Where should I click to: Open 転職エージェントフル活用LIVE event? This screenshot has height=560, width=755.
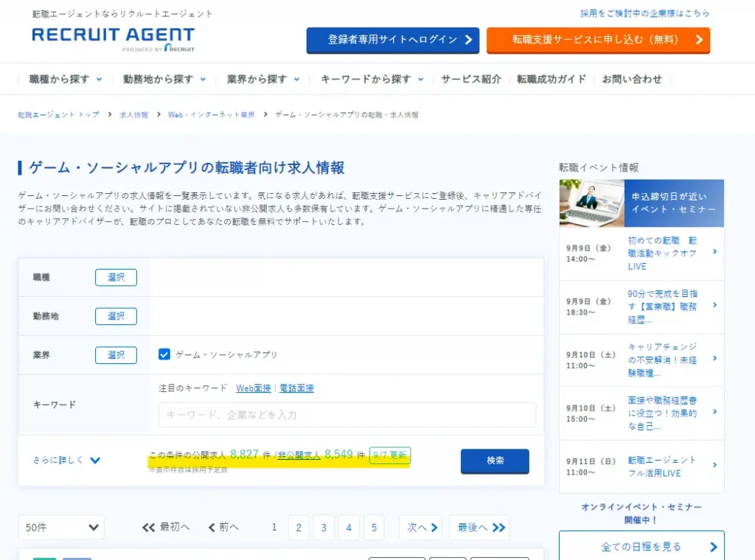coord(662,466)
